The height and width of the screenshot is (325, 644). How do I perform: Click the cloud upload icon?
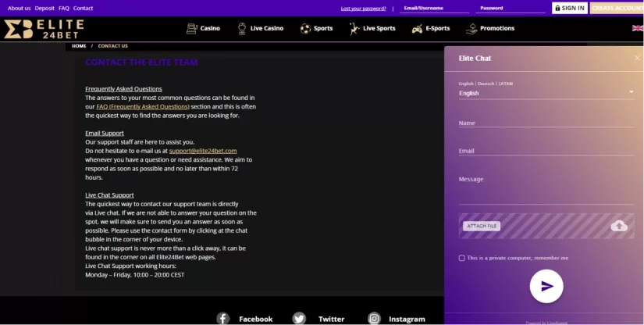(619, 226)
